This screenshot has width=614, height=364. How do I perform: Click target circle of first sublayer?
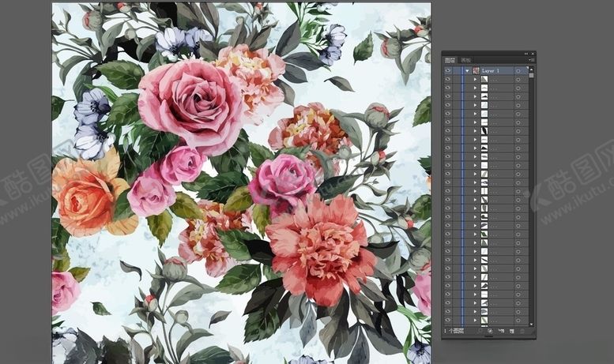point(518,79)
